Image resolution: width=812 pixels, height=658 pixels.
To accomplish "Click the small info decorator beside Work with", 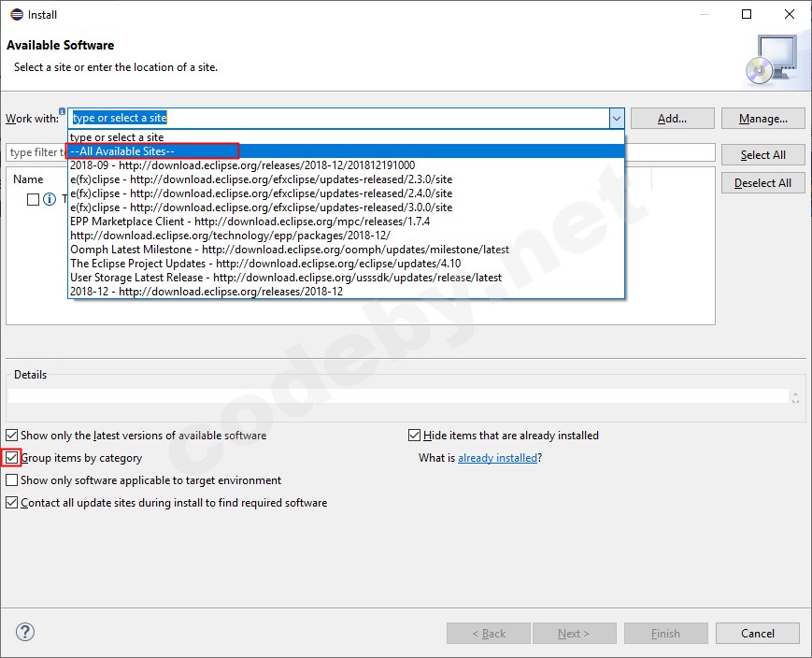I will coord(63,111).
